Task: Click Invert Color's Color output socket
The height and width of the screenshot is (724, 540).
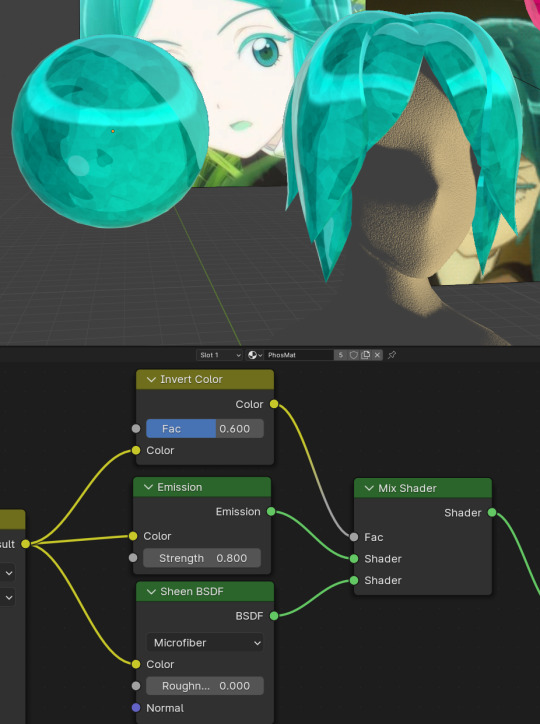Action: [274, 404]
